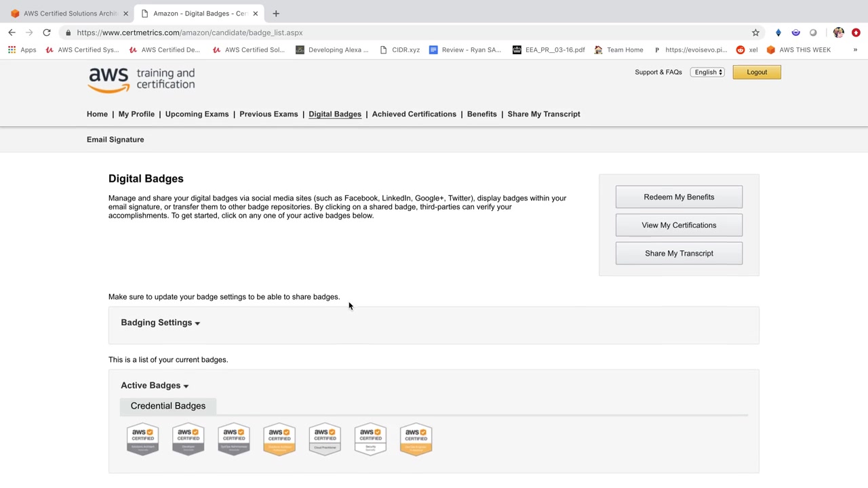Navigate to Upcoming Exams
This screenshot has height=488, width=868.
point(197,114)
